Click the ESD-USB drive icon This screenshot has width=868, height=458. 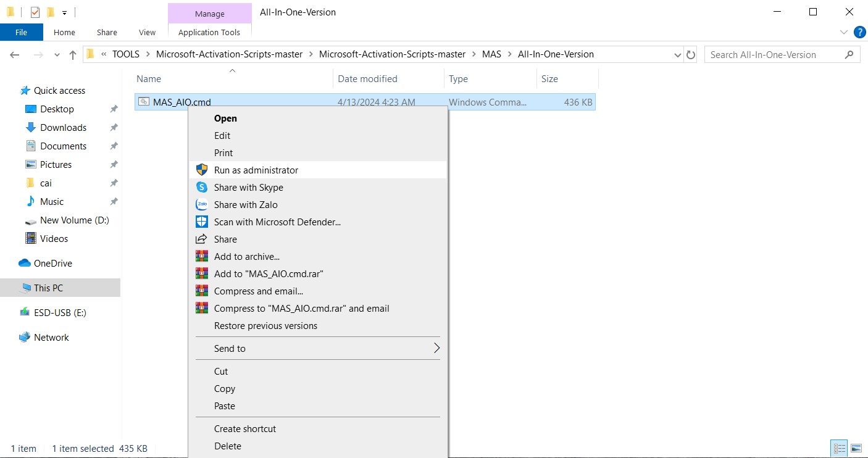pos(25,312)
